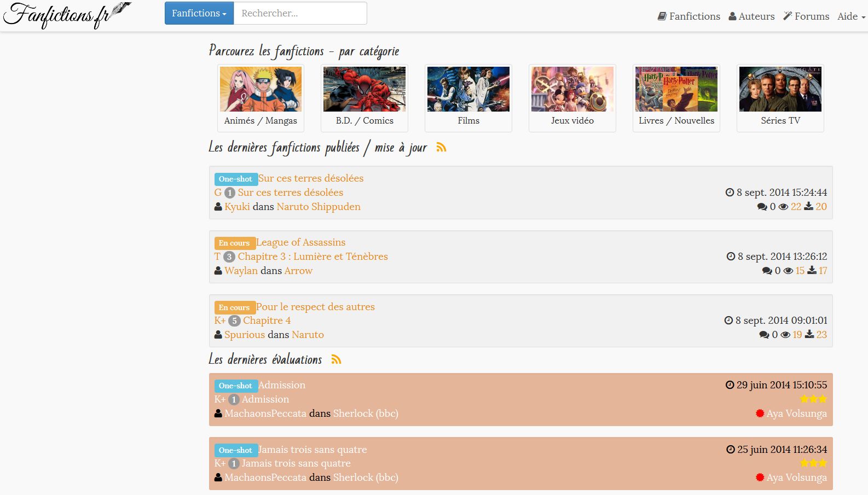Click the RSS feed icon beside latest fanfictions heading
The height and width of the screenshot is (495, 868).
[441, 148]
